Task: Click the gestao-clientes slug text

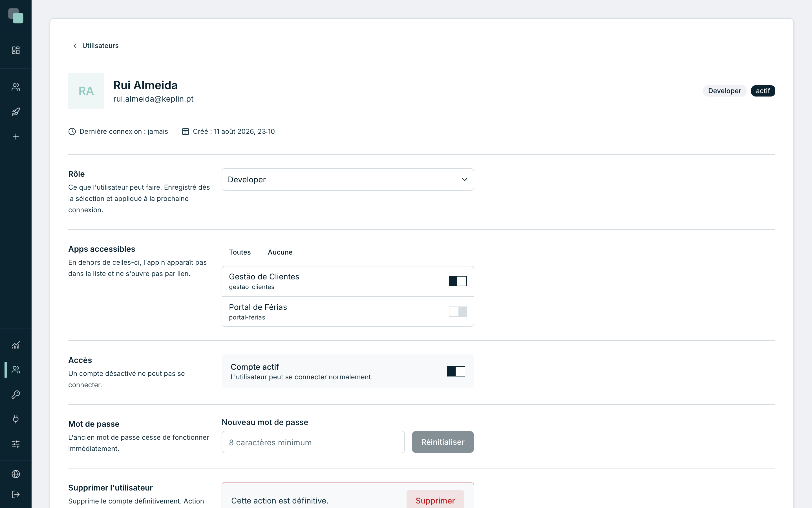Action: coord(252,287)
